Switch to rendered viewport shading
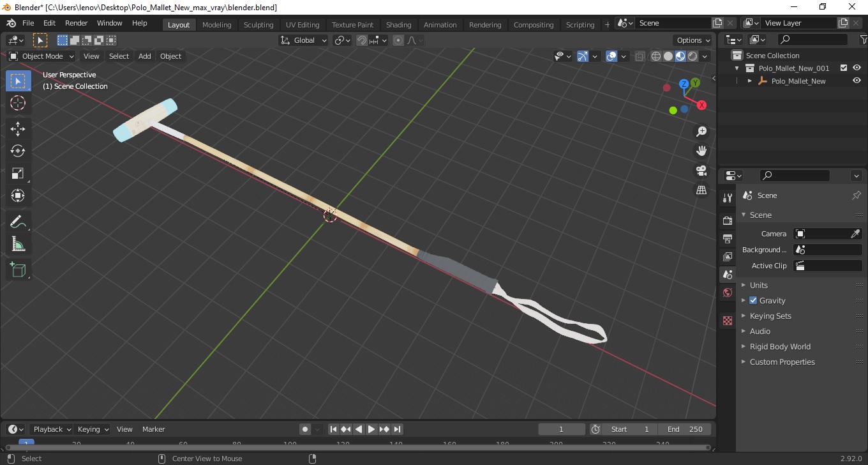868x465 pixels. (x=692, y=56)
